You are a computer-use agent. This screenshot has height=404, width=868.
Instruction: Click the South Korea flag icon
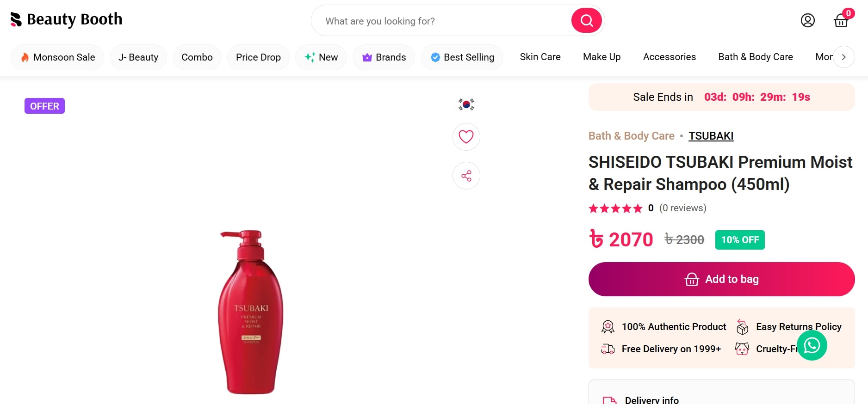(466, 104)
